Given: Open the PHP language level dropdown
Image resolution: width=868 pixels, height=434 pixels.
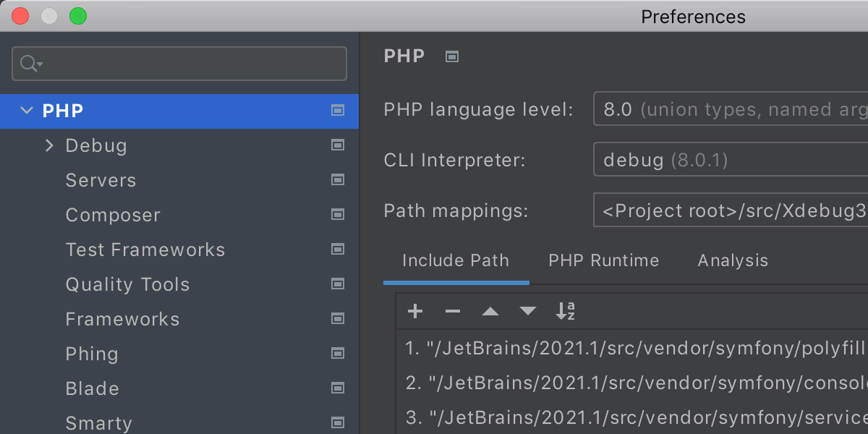Looking at the screenshot, I should [731, 110].
